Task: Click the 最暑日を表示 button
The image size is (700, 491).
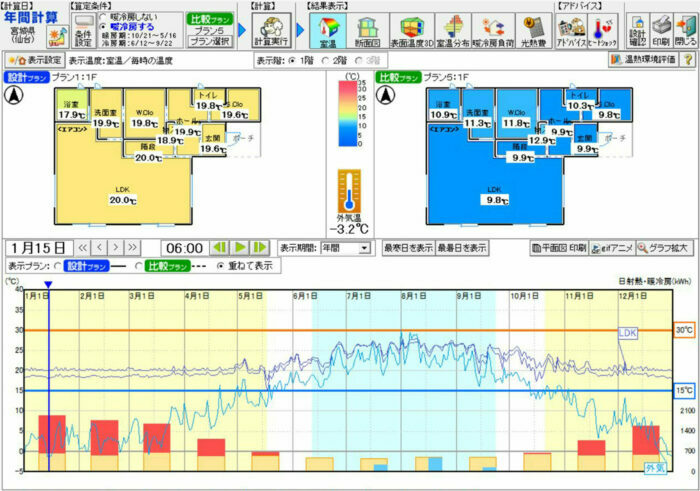Action: pos(462,248)
